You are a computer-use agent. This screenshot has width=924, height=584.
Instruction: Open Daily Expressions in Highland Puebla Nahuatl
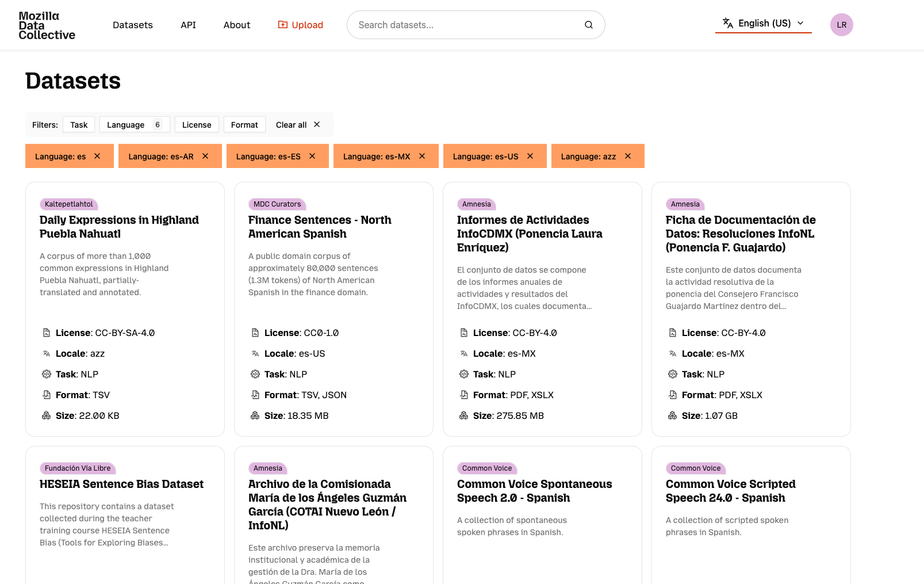pyautogui.click(x=119, y=227)
